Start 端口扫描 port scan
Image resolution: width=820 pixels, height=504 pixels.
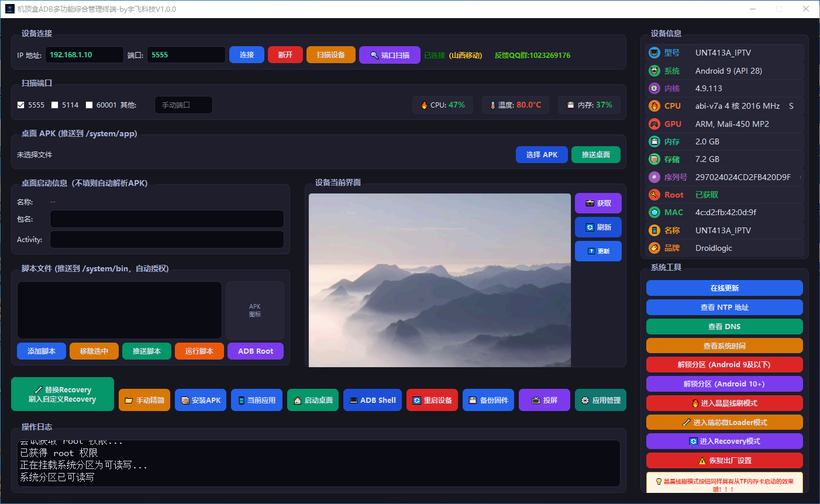(x=390, y=55)
